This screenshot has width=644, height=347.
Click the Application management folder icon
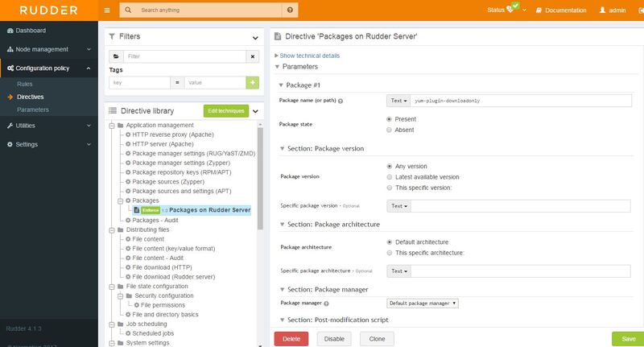pyautogui.click(x=120, y=126)
